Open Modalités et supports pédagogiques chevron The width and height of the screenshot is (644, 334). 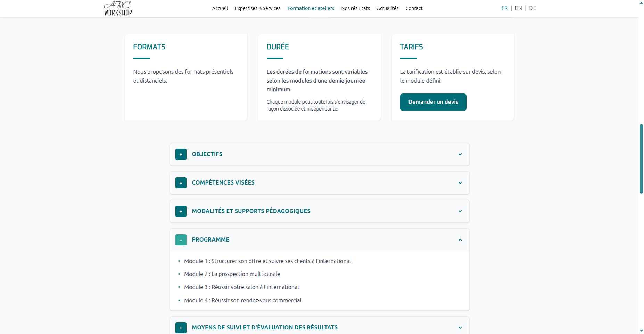pyautogui.click(x=460, y=211)
